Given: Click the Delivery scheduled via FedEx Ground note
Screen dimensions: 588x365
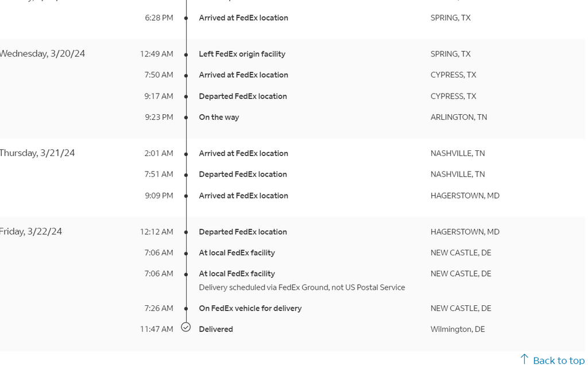Looking at the screenshot, I should [x=302, y=288].
